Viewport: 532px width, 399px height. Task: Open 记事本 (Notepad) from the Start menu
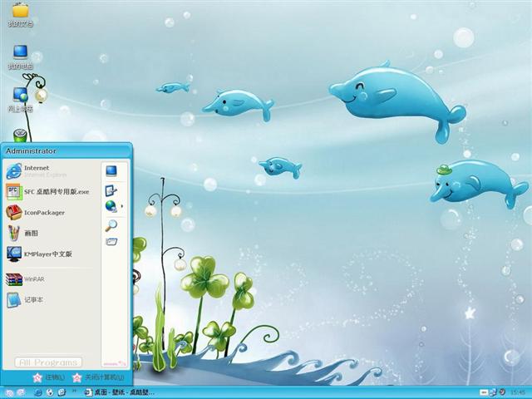(x=25, y=300)
